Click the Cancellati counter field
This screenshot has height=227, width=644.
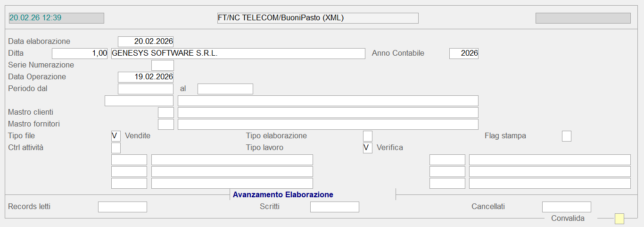pyautogui.click(x=567, y=207)
